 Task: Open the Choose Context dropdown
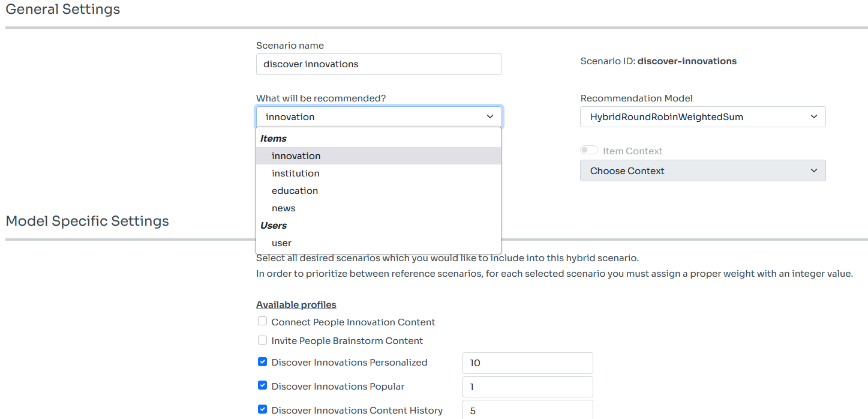(702, 171)
